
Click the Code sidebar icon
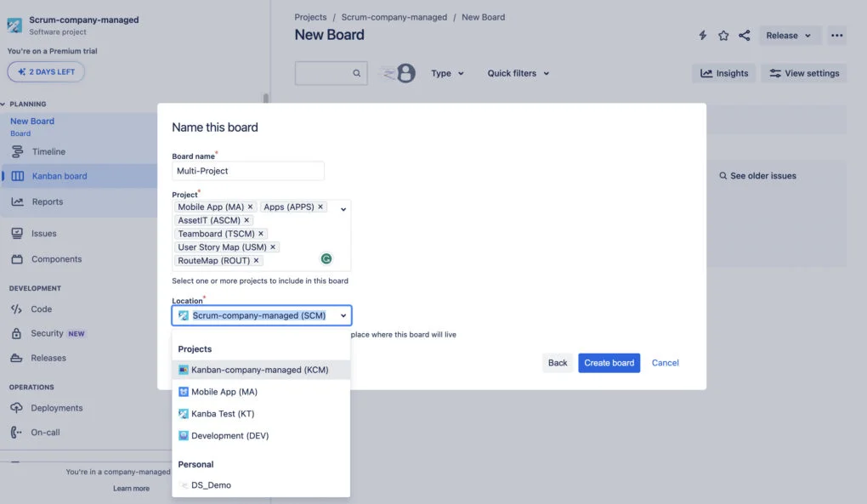(x=17, y=309)
